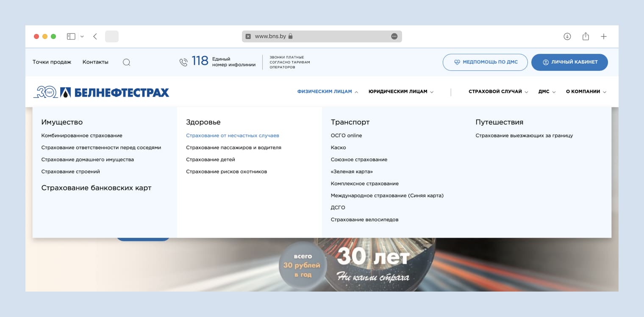Select «Зеленая карта»
The image size is (644, 317).
click(x=352, y=172)
